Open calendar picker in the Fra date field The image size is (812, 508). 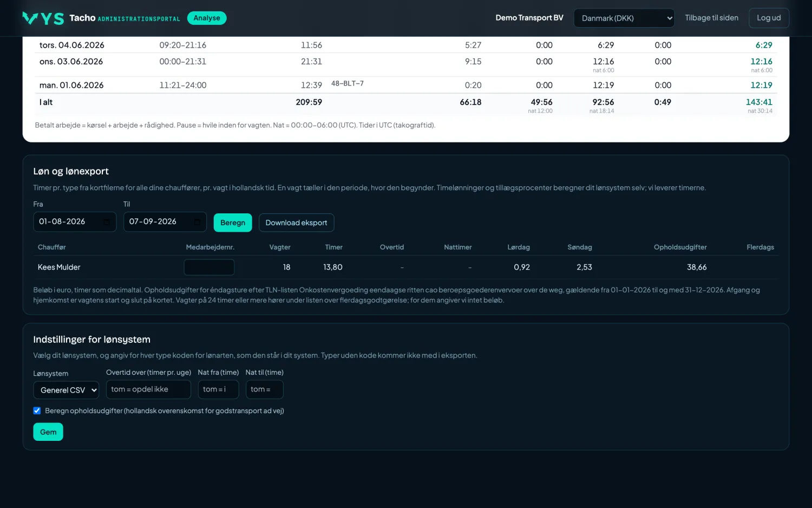click(107, 222)
